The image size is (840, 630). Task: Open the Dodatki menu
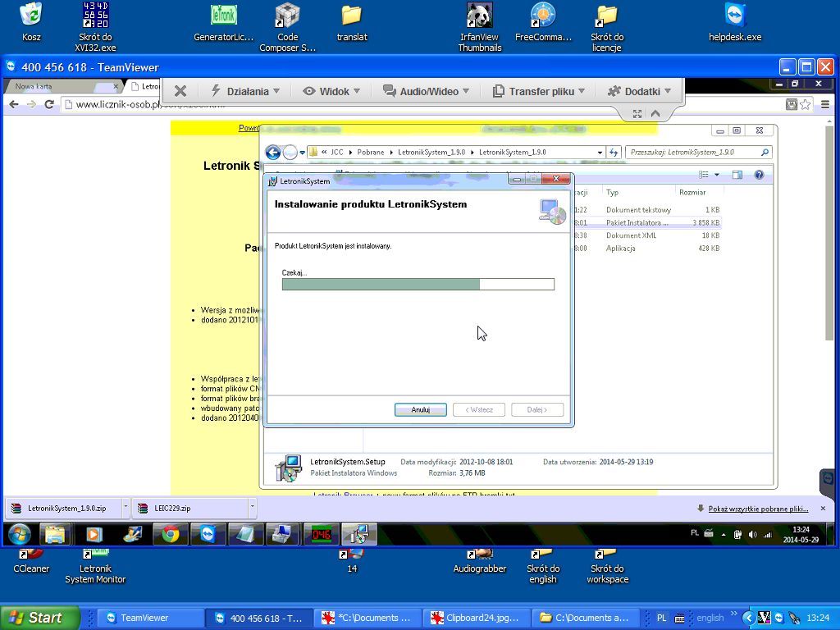pyautogui.click(x=639, y=91)
